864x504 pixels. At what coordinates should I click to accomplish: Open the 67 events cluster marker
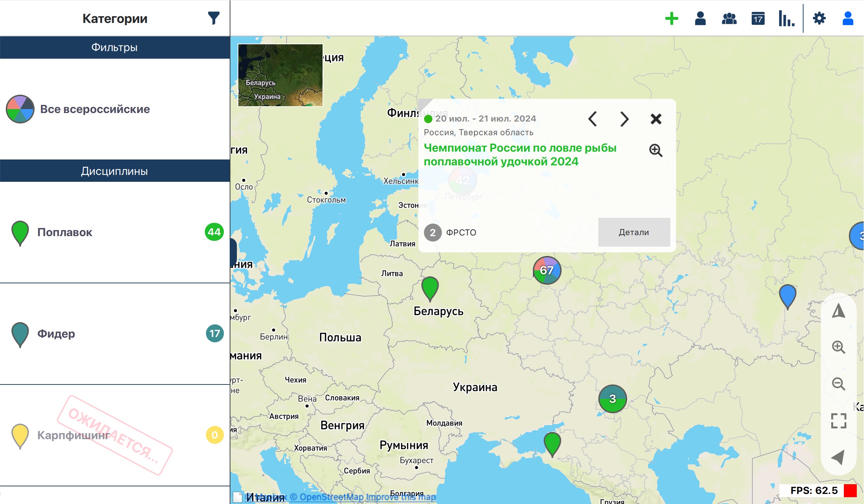point(547,270)
